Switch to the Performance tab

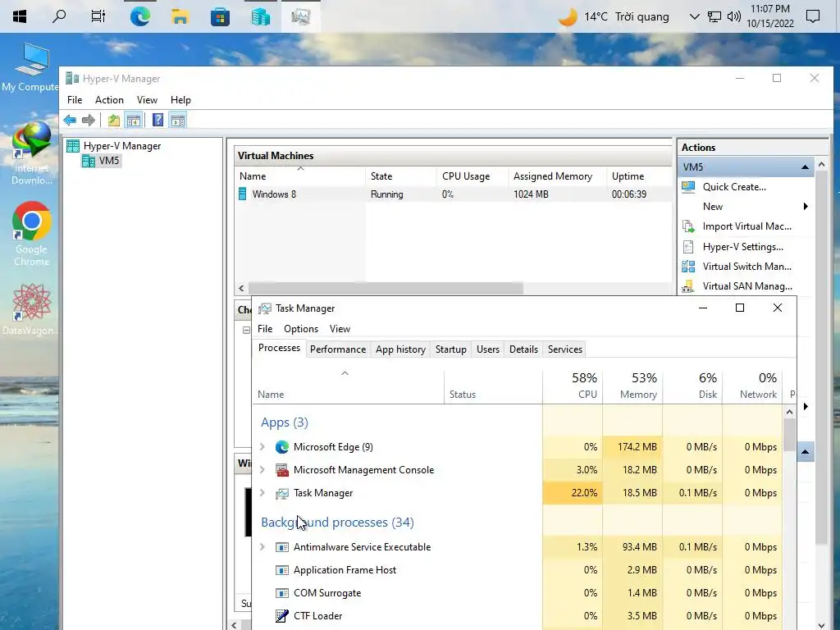pos(338,349)
